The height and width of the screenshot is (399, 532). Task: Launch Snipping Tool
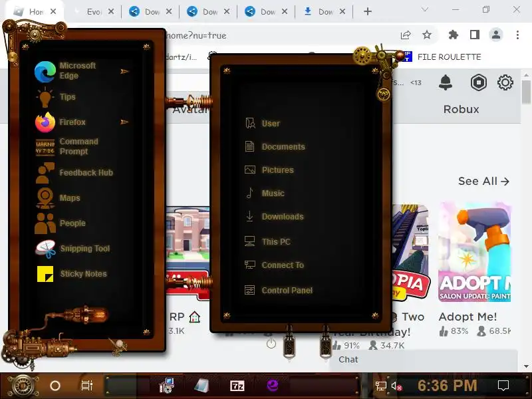(x=72, y=248)
